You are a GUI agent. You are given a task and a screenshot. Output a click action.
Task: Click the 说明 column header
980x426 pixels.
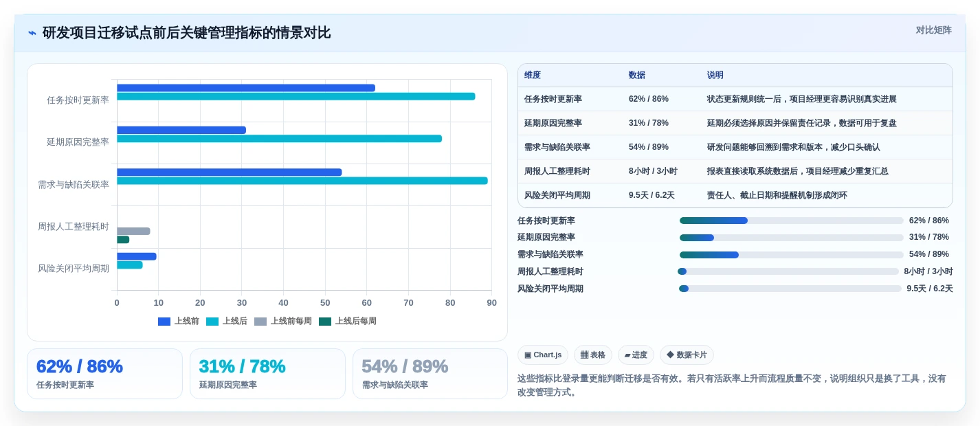pyautogui.click(x=715, y=75)
